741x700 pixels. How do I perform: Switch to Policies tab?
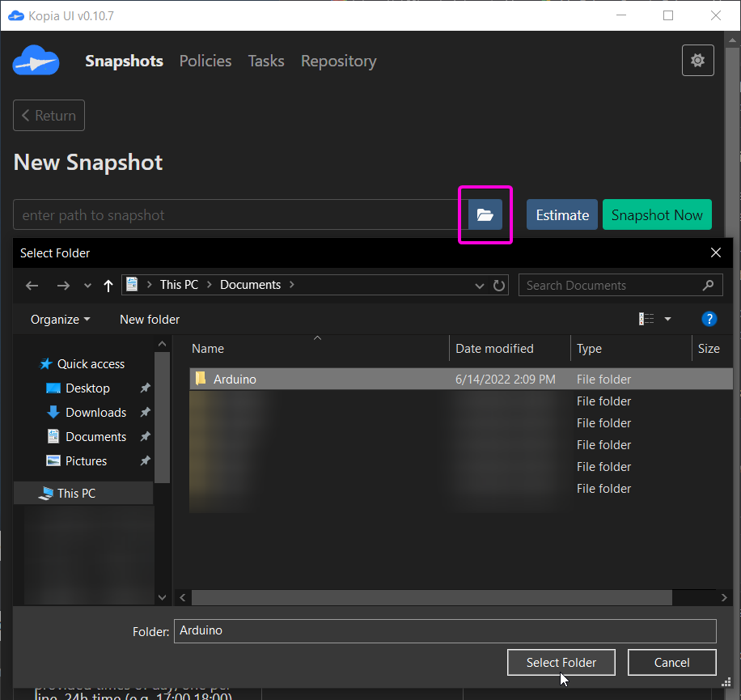click(205, 61)
